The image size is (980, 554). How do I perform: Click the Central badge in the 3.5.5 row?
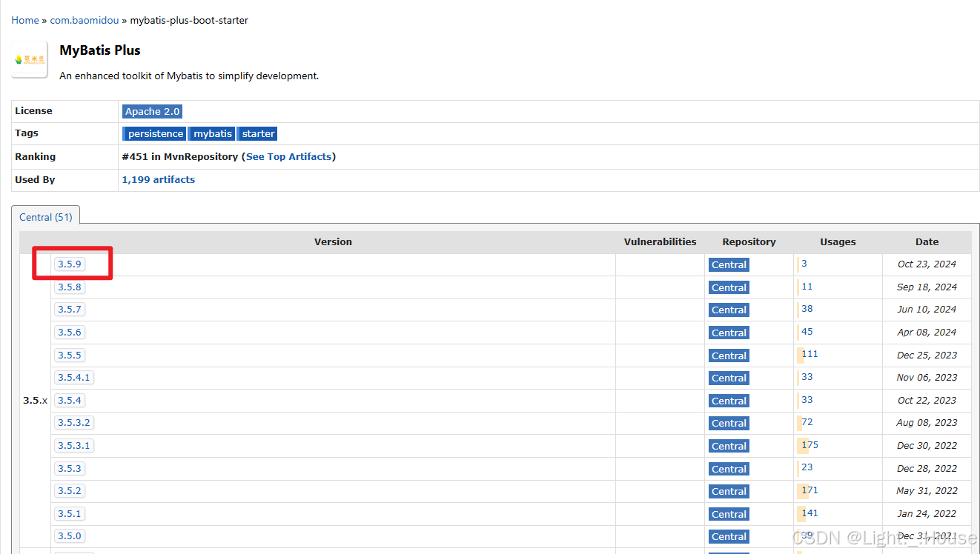pyautogui.click(x=729, y=356)
